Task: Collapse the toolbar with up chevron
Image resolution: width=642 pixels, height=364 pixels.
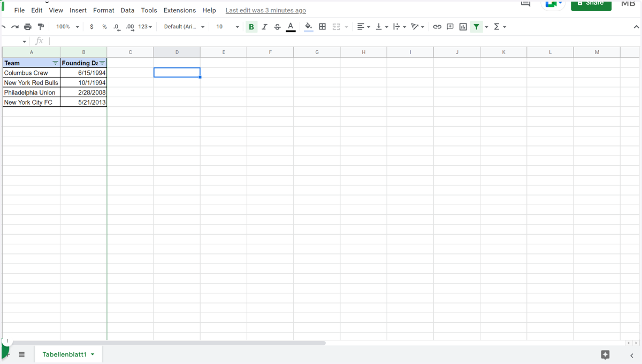Action: 636,27
